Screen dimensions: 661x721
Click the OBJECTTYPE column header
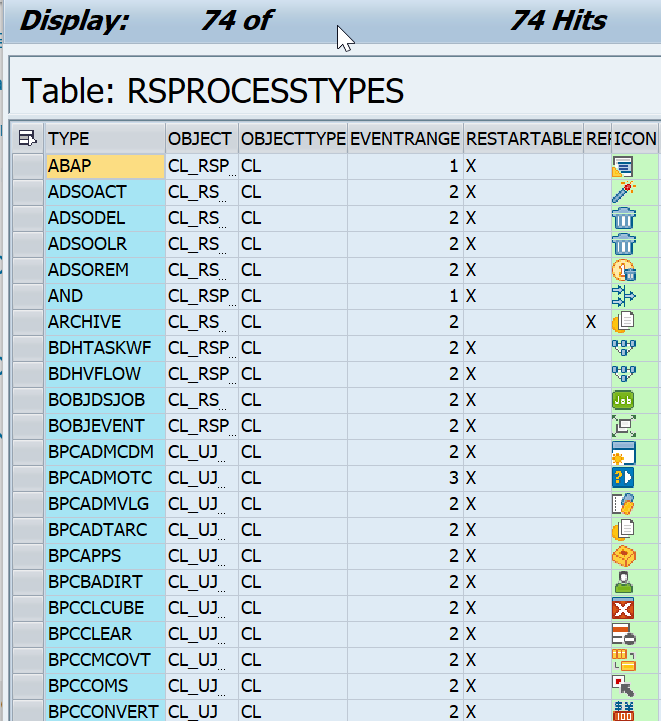click(293, 138)
